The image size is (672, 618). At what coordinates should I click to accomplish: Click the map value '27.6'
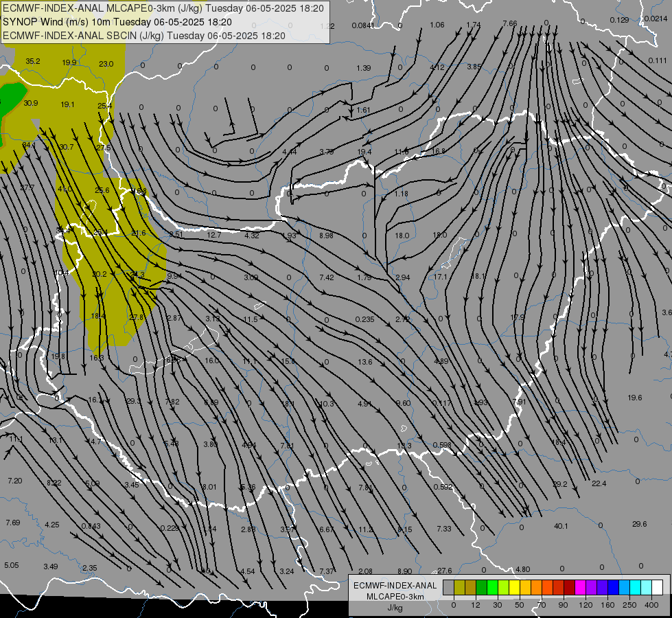pos(444,571)
